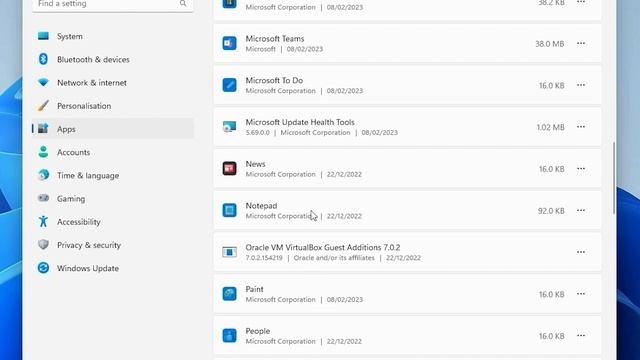
Task: Click the Network wifi icon
Action: (x=43, y=82)
